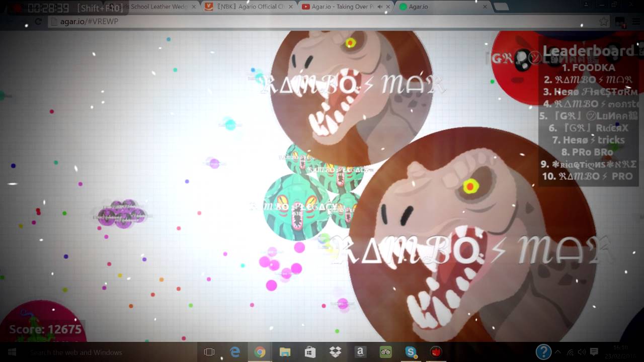Click the purple cell cluster on the left
Viewport: 644px width, 362px height.
click(122, 214)
